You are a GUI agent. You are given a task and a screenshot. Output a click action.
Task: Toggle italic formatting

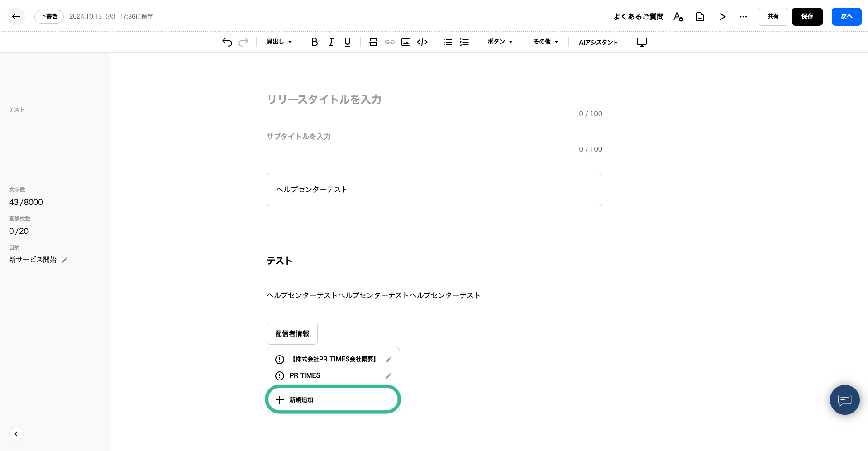[331, 42]
